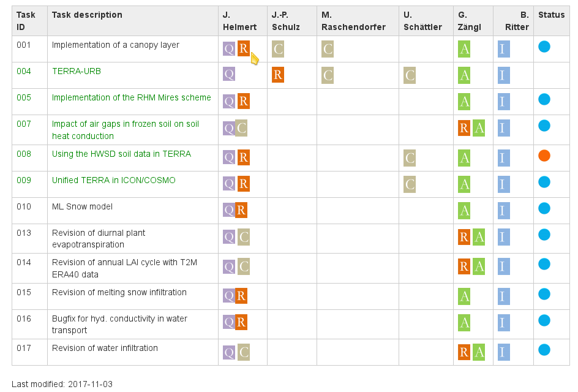Click task ID 007 link

pos(24,124)
